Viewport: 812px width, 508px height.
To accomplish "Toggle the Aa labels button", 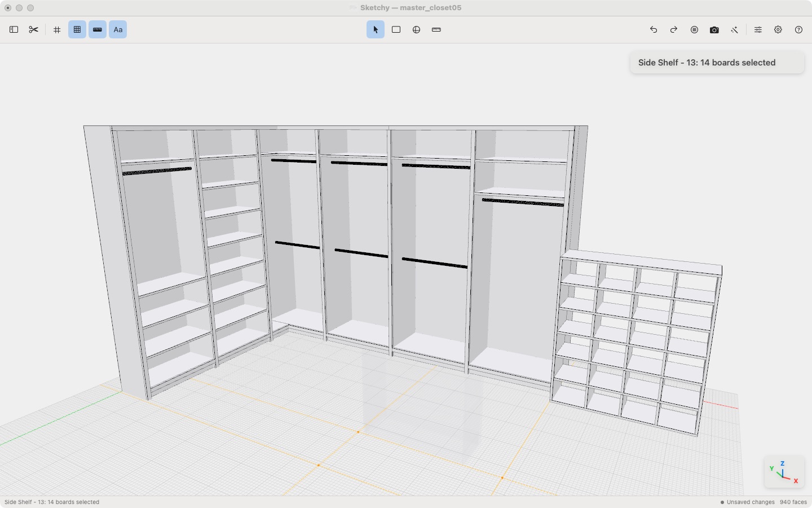I will (118, 30).
